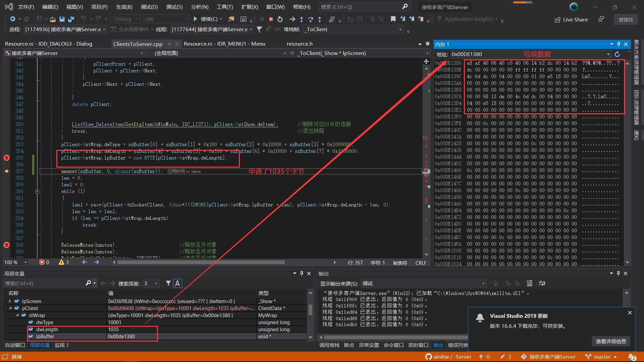Viewport: 644px width, 362px height.
Task: Click the thread filter funnel icon
Action: (x=259, y=29)
